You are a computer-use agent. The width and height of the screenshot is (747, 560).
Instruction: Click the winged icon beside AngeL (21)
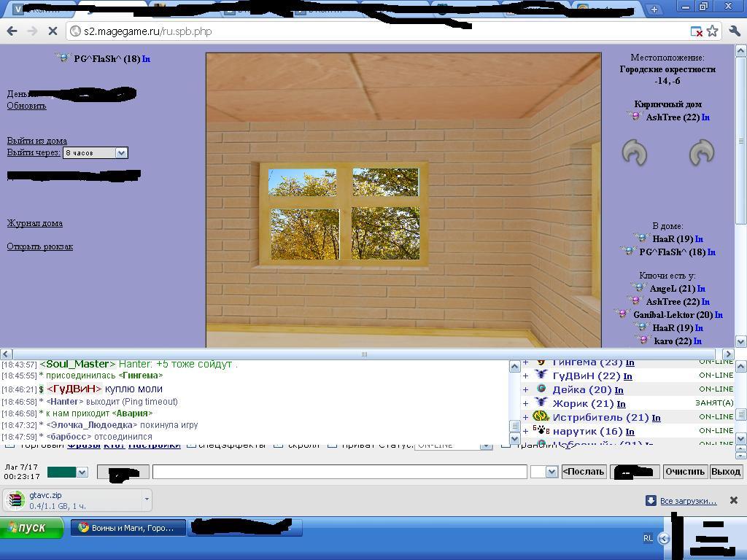point(638,287)
